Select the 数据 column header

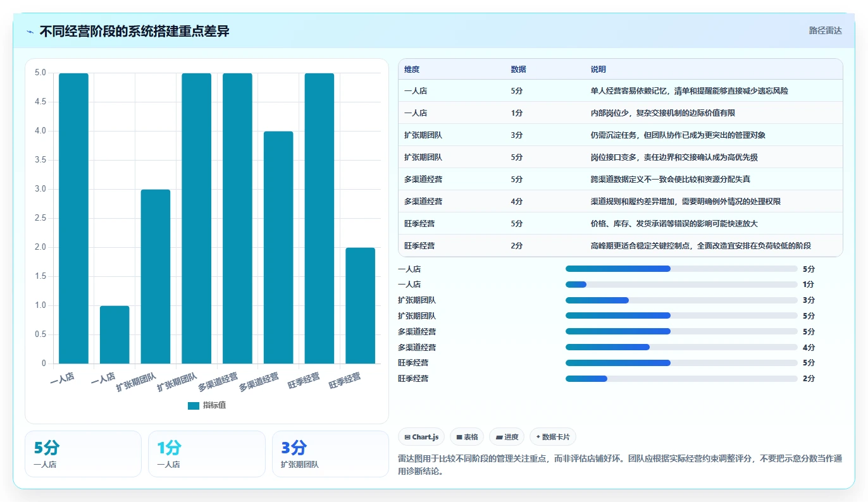click(x=518, y=70)
